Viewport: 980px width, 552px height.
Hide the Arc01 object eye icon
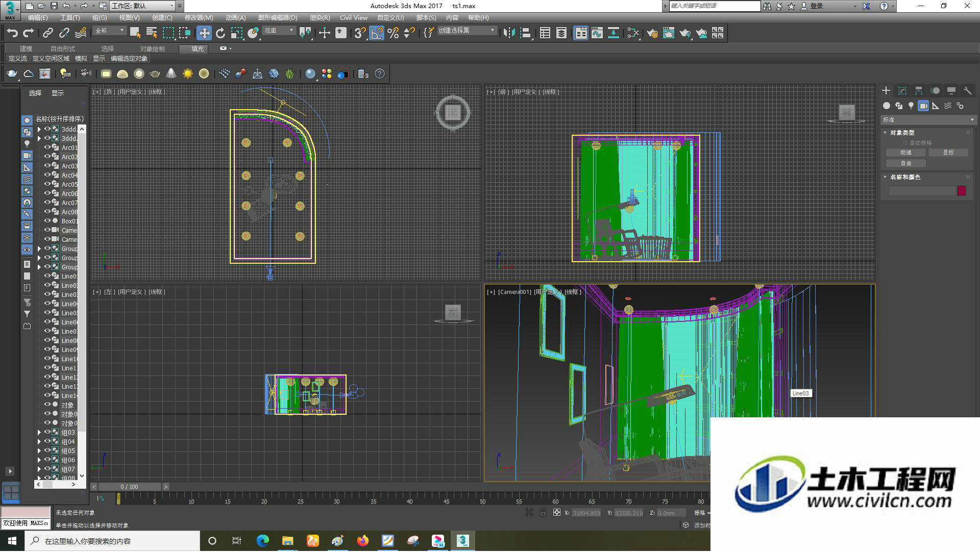click(x=47, y=147)
